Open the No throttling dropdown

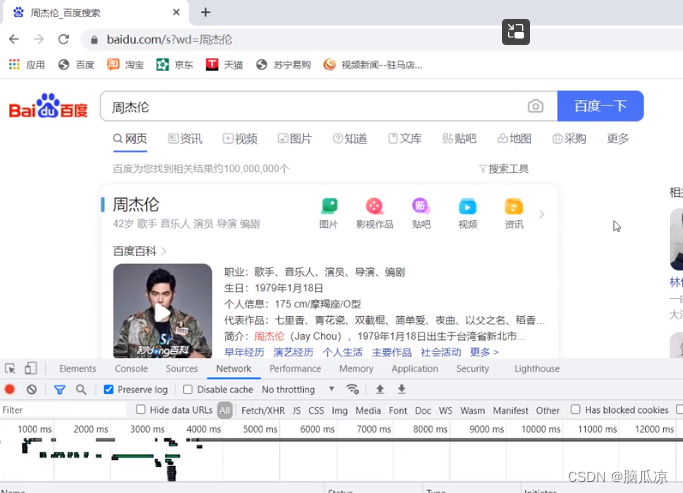click(x=298, y=389)
